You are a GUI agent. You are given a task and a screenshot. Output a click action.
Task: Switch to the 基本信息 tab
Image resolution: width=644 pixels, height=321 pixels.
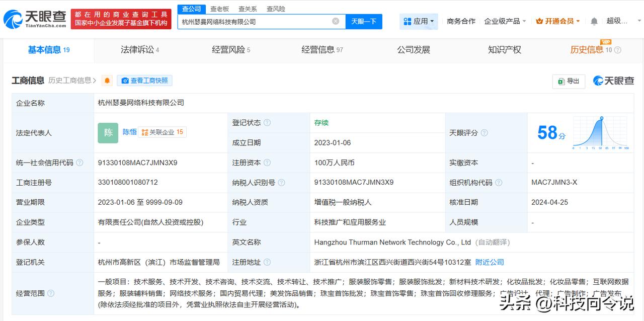pos(49,50)
